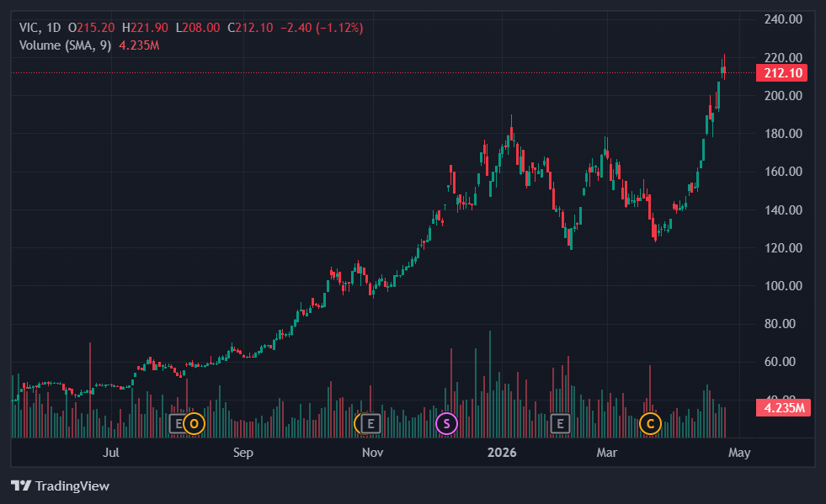Click the 2026 label on time axis

pos(502,453)
